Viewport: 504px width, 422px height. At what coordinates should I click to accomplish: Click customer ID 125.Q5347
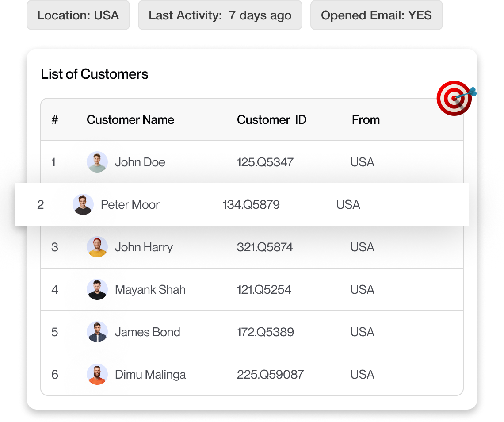(265, 162)
